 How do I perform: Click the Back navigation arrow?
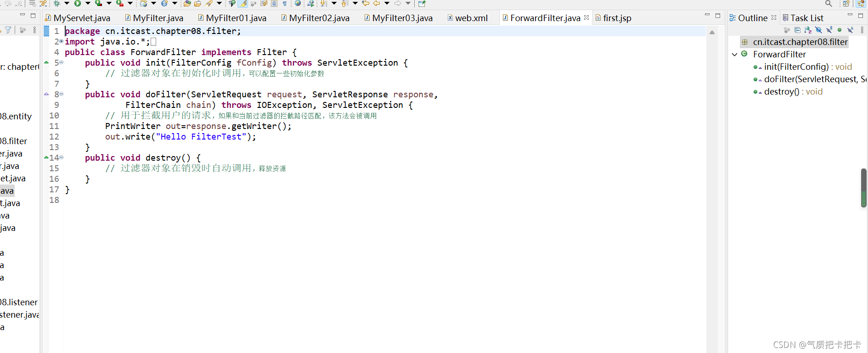coord(376,3)
